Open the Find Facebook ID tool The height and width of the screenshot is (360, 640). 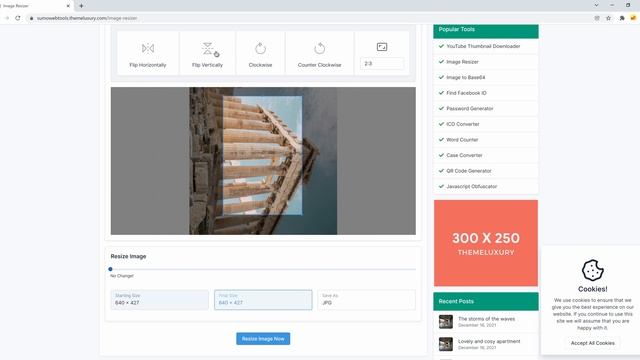click(x=467, y=93)
